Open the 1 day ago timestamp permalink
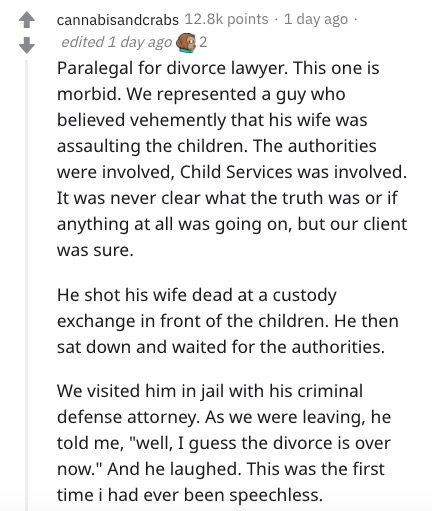The width and height of the screenshot is (432, 511). point(316,19)
